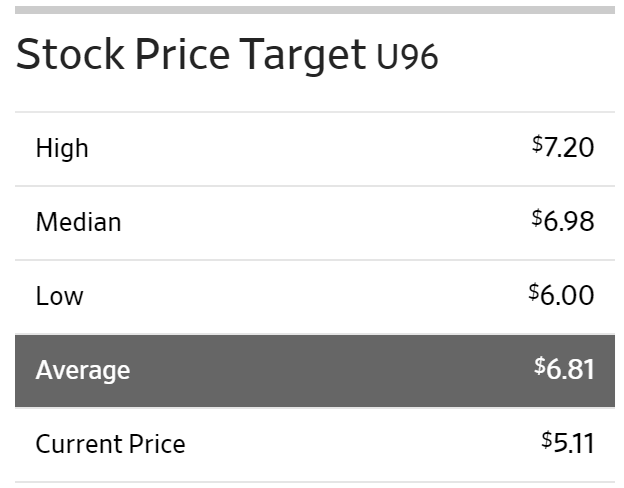Screen dimensions: 624x488
Task: Select the highlighted Average row label
Action: click(x=83, y=370)
